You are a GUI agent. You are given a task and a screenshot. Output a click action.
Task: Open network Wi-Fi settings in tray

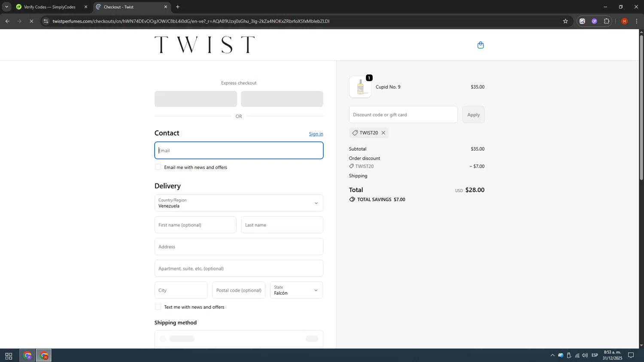(577, 355)
